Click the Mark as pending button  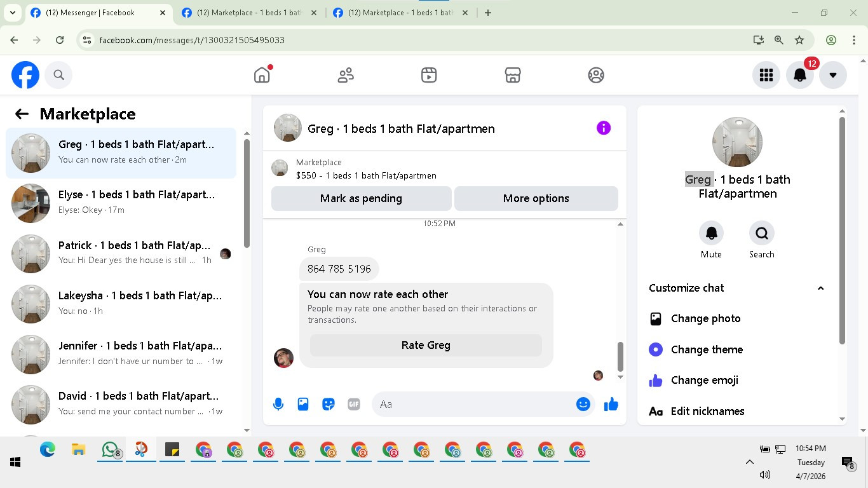tap(361, 198)
